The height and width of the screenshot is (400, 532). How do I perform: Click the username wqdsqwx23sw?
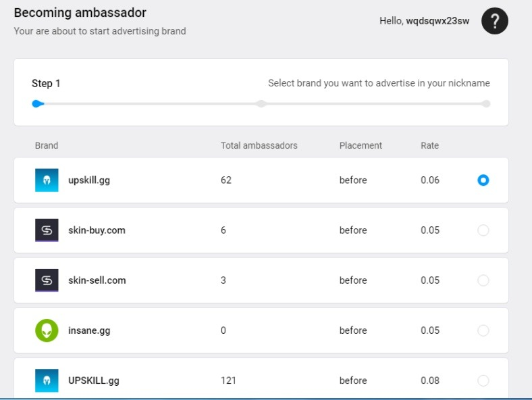437,21
